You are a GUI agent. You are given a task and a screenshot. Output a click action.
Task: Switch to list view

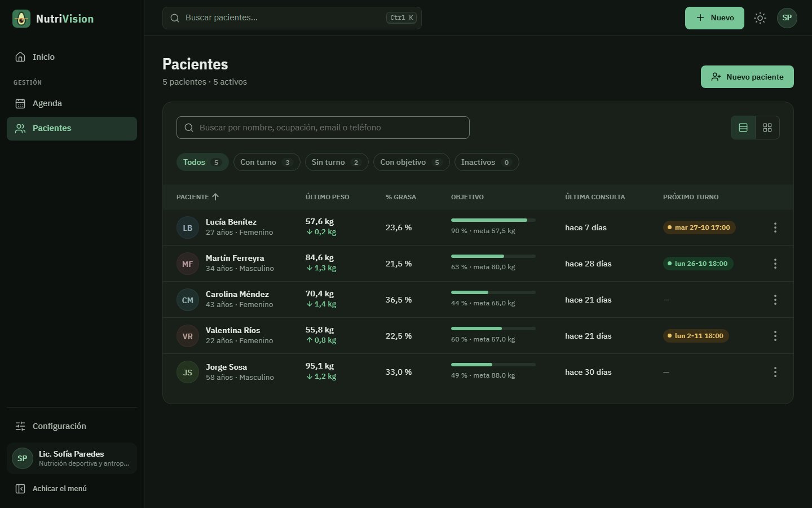(x=743, y=128)
